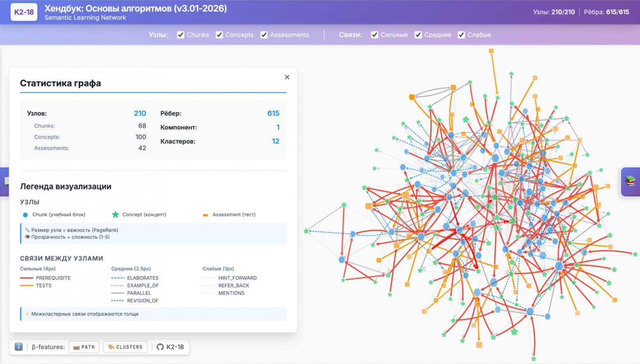
Task: Click the GitHub K2-18 link
Action: point(170,347)
